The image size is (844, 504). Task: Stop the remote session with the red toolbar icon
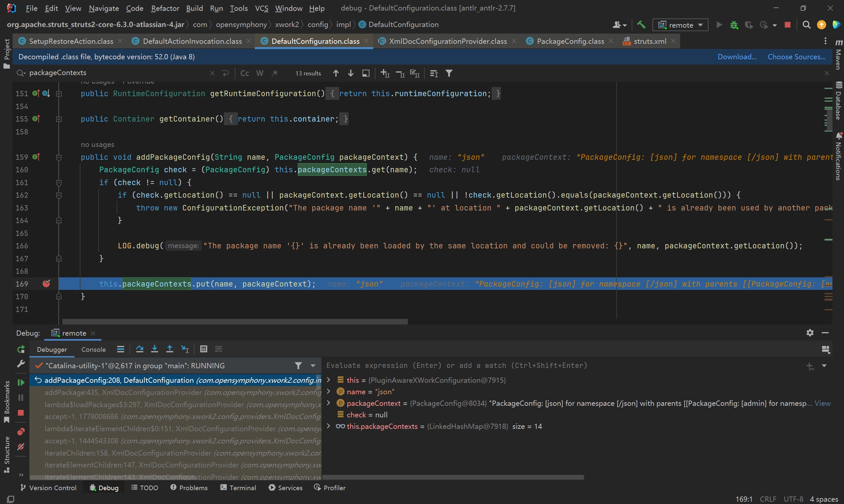(787, 25)
